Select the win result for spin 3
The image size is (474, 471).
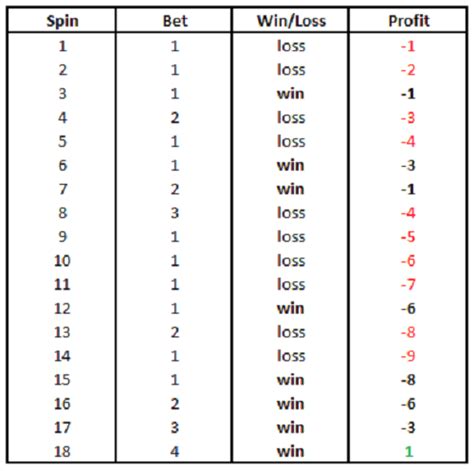pyautogui.click(x=290, y=94)
